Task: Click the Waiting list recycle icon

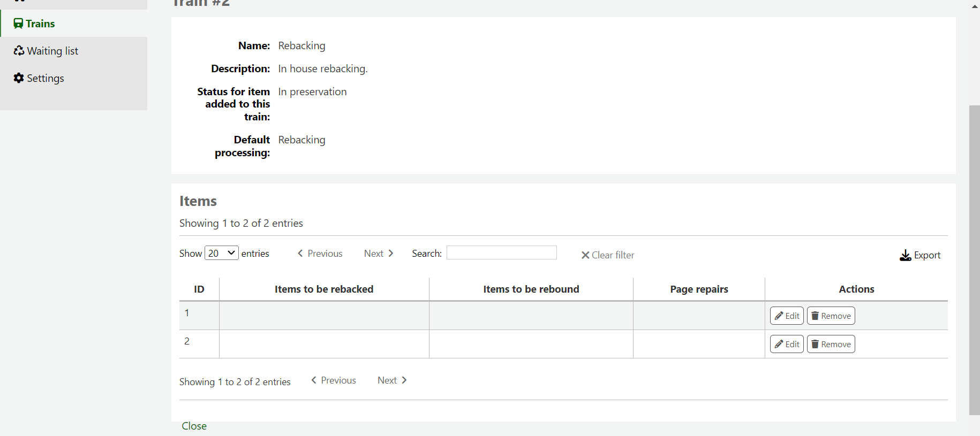Action: pos(19,51)
